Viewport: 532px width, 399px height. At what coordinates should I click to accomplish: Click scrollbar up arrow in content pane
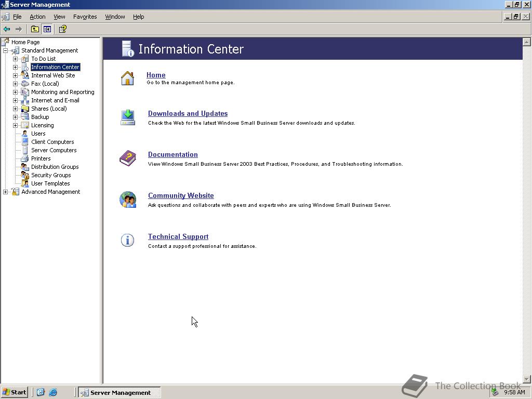[x=527, y=42]
